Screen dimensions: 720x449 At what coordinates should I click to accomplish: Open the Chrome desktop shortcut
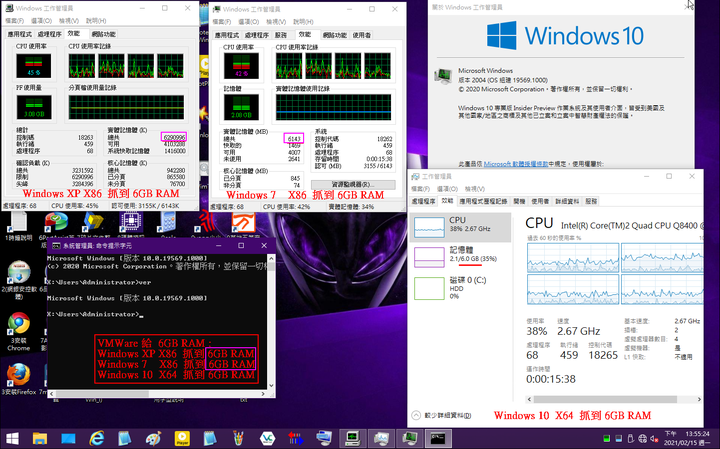(18, 331)
